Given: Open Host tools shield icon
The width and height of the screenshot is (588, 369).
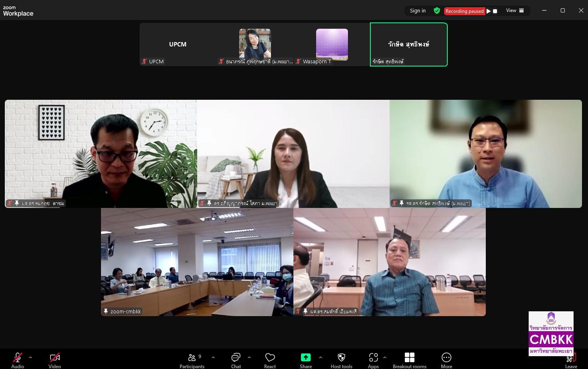Looking at the screenshot, I should (341, 357).
